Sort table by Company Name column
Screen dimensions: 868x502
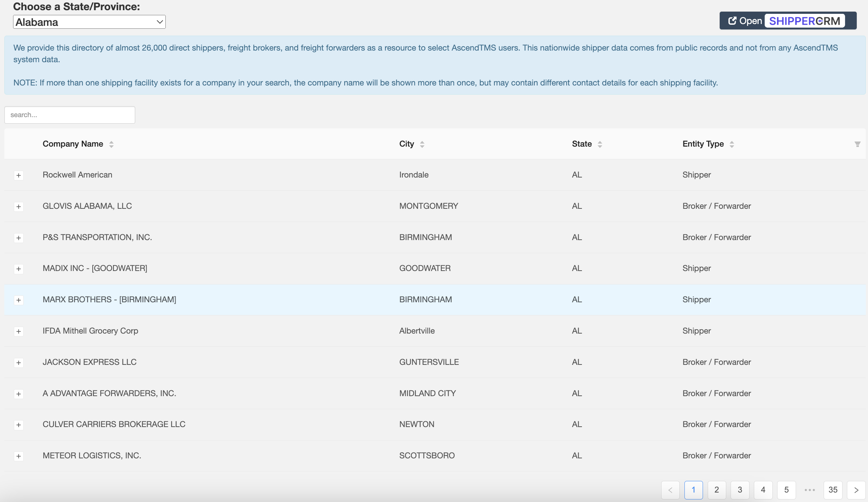pyautogui.click(x=111, y=144)
